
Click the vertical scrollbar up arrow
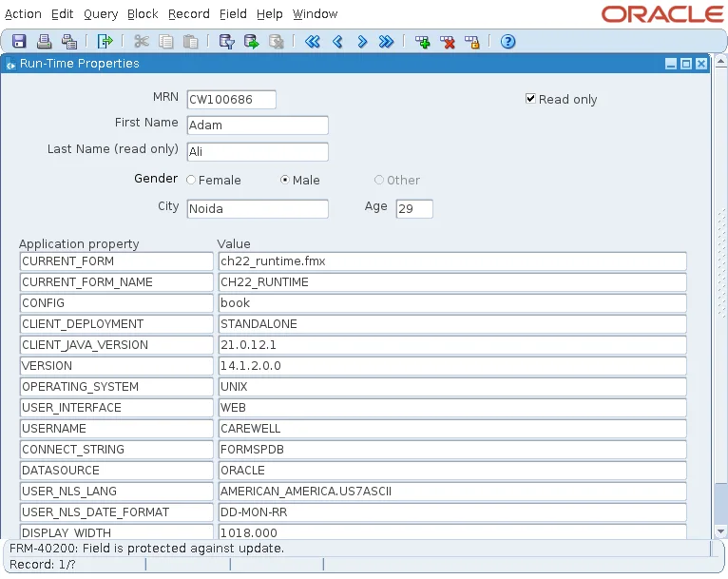[x=720, y=61]
